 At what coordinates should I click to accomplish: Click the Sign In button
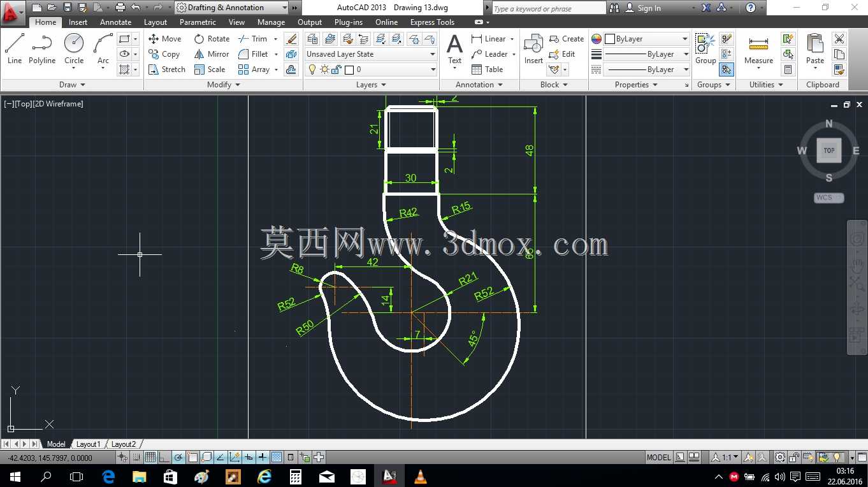coord(642,8)
